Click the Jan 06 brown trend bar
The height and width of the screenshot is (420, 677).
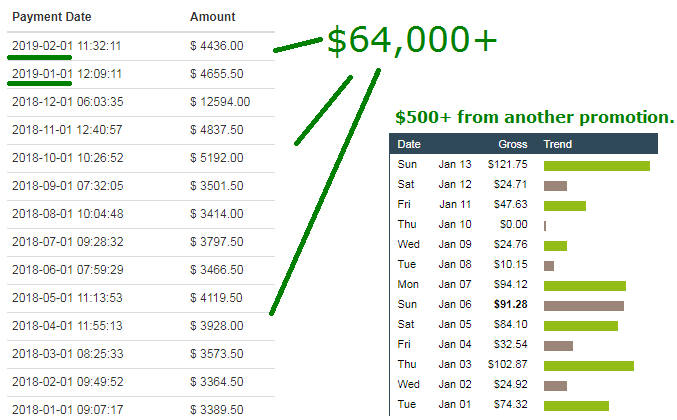pyautogui.click(x=584, y=306)
